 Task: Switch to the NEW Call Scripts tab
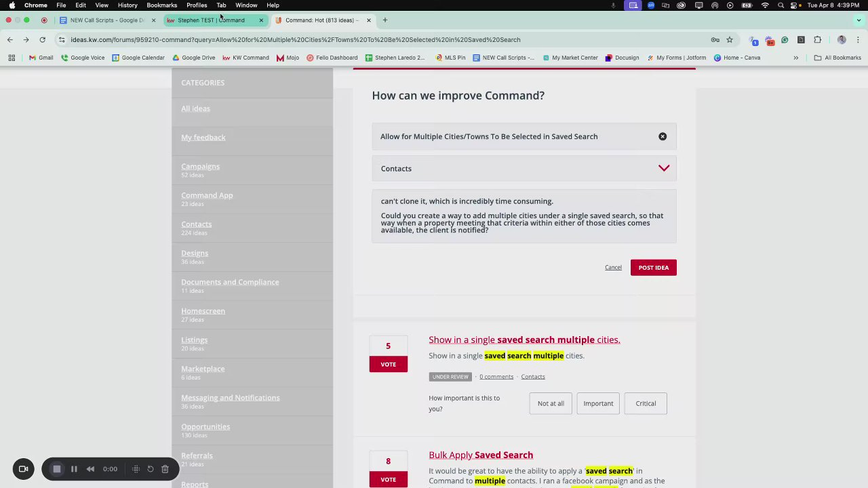click(x=107, y=20)
